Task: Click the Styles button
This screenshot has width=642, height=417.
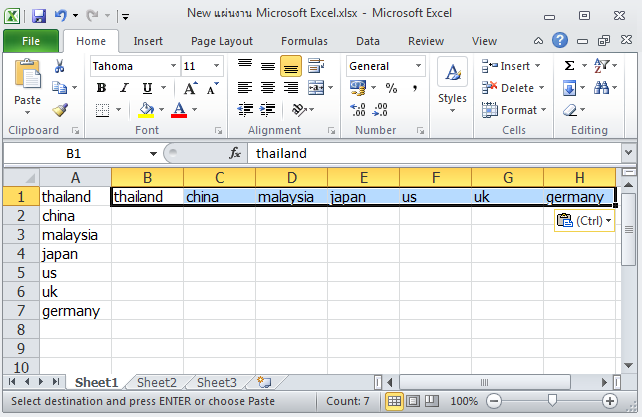Action: click(x=452, y=85)
